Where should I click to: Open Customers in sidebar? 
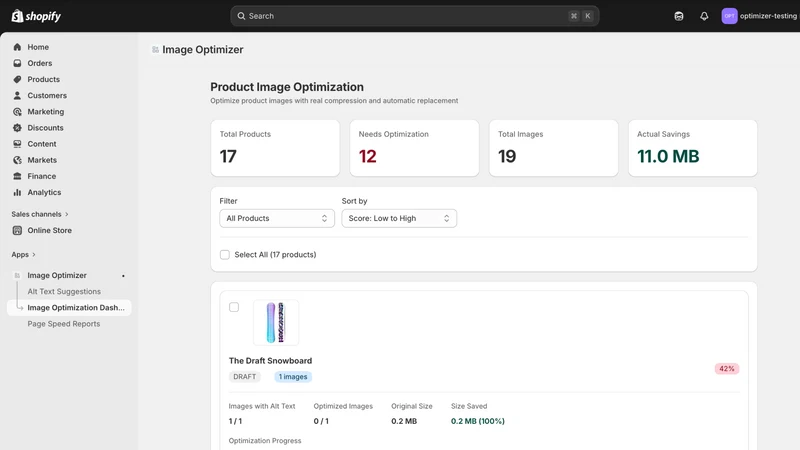pos(47,95)
